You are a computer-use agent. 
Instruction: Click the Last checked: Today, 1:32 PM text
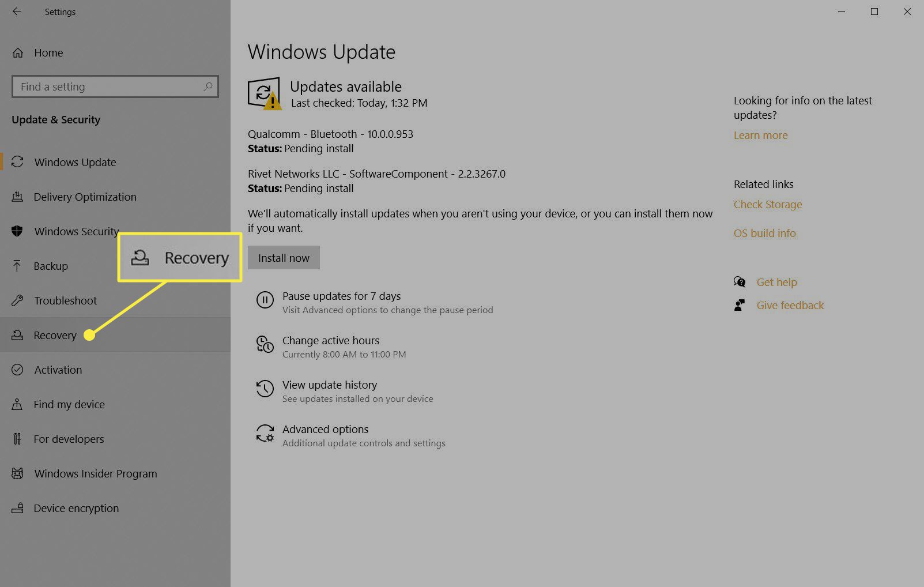coord(359,103)
